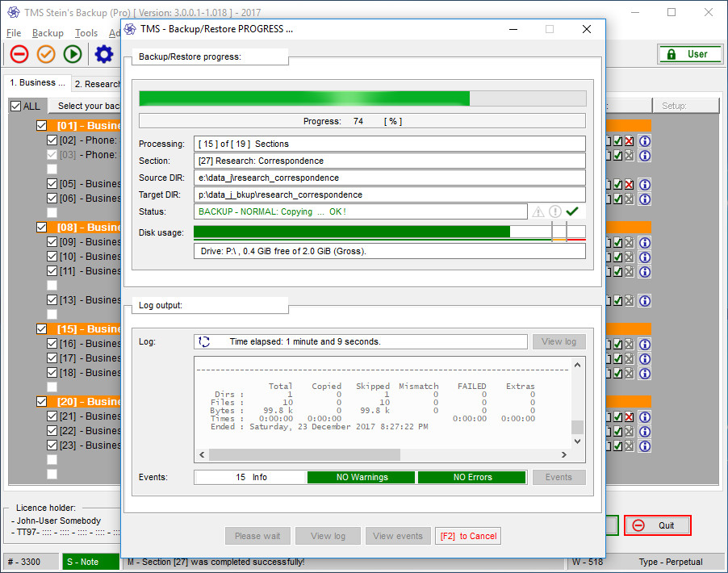Click the blue info icon in row [06]
This screenshot has width=728, height=573.
[644, 199]
